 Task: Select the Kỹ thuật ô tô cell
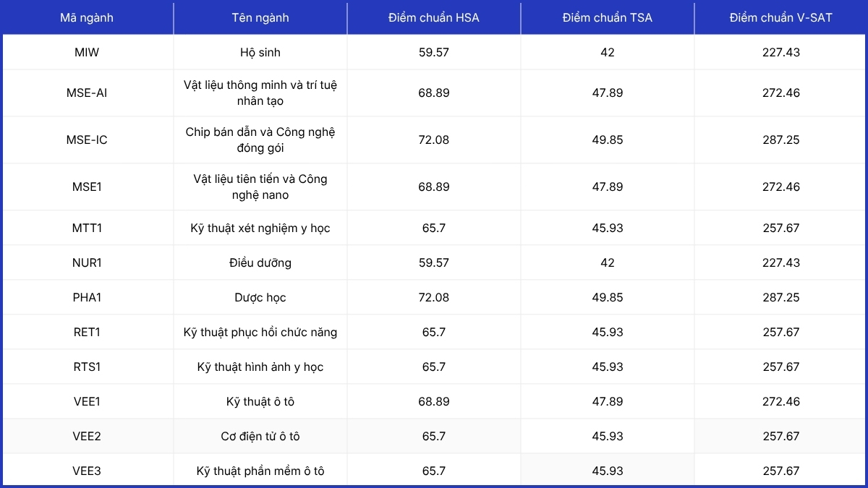pyautogui.click(x=260, y=401)
